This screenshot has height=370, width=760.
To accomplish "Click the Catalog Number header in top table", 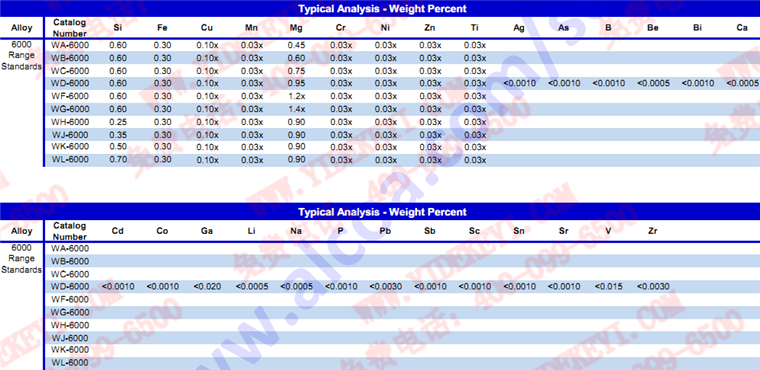I will click(x=70, y=28).
